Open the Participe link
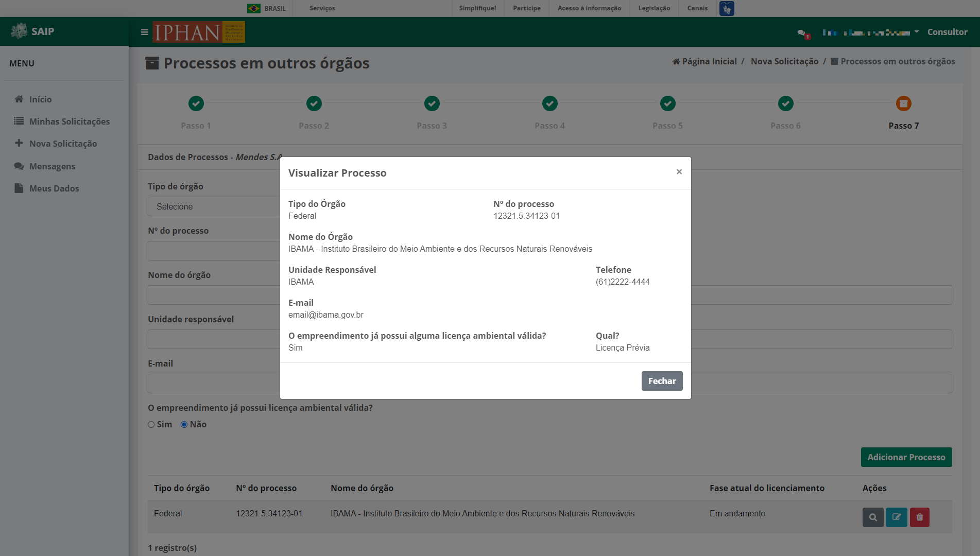 coord(527,8)
